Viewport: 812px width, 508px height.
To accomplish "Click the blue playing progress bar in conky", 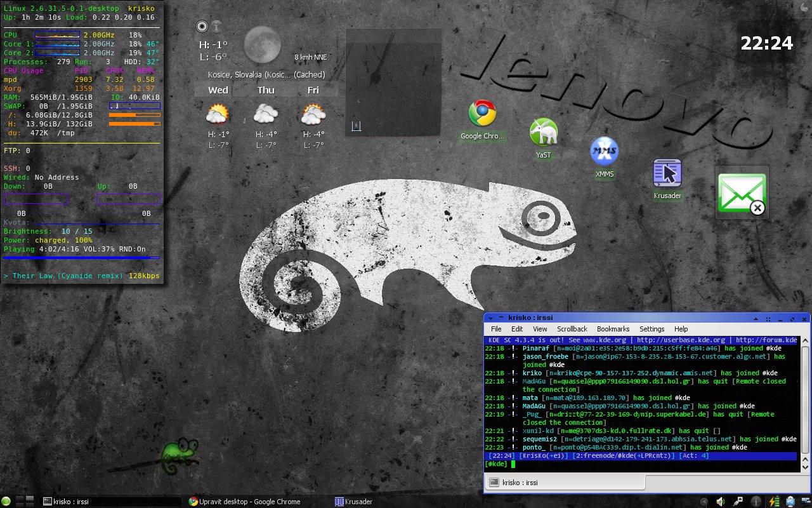I will (x=81, y=258).
